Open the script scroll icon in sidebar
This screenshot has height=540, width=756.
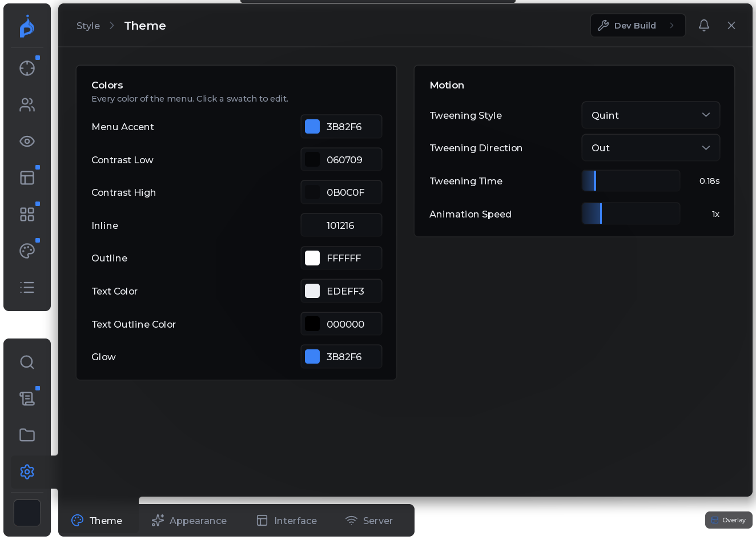click(x=27, y=398)
